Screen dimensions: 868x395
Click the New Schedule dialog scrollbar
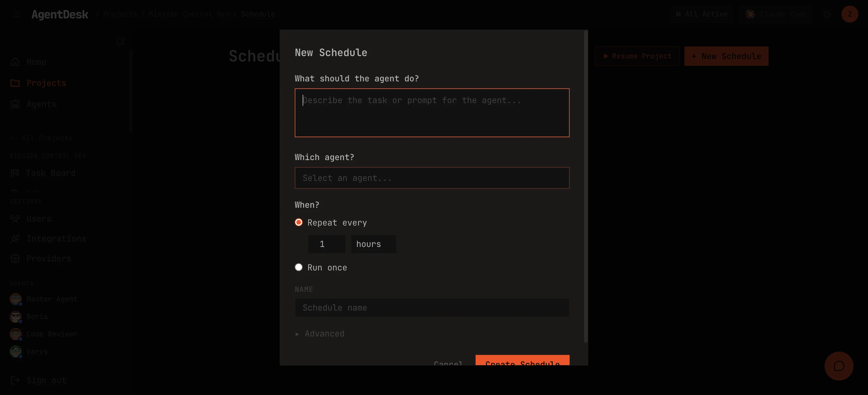[586, 187]
